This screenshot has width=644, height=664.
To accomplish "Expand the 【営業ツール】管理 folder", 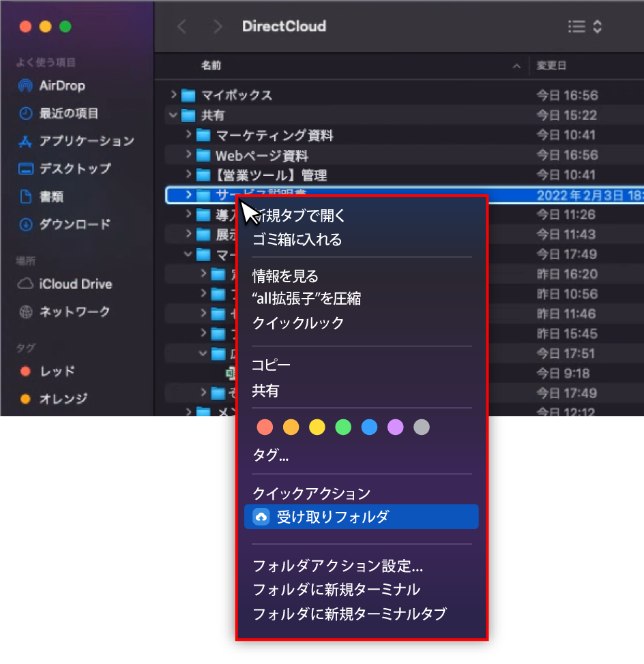I will coord(188,174).
